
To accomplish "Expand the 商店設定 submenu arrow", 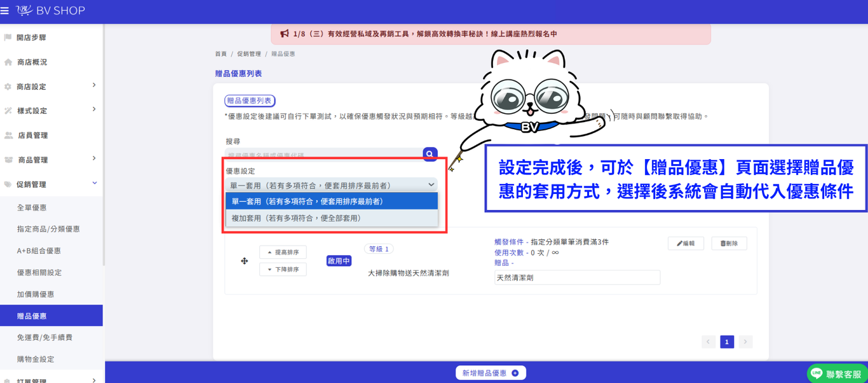I will [94, 85].
